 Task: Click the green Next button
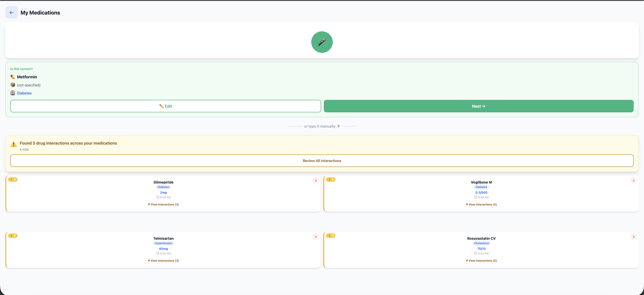tap(478, 106)
